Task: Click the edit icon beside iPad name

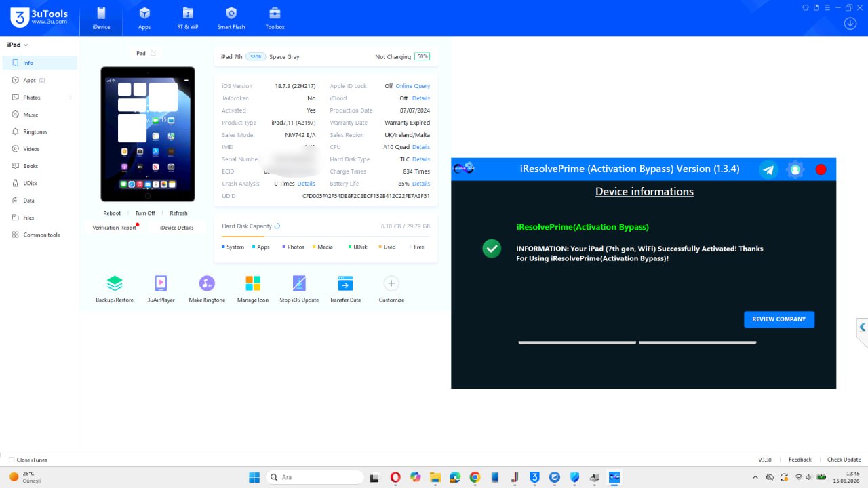Action: click(x=153, y=53)
